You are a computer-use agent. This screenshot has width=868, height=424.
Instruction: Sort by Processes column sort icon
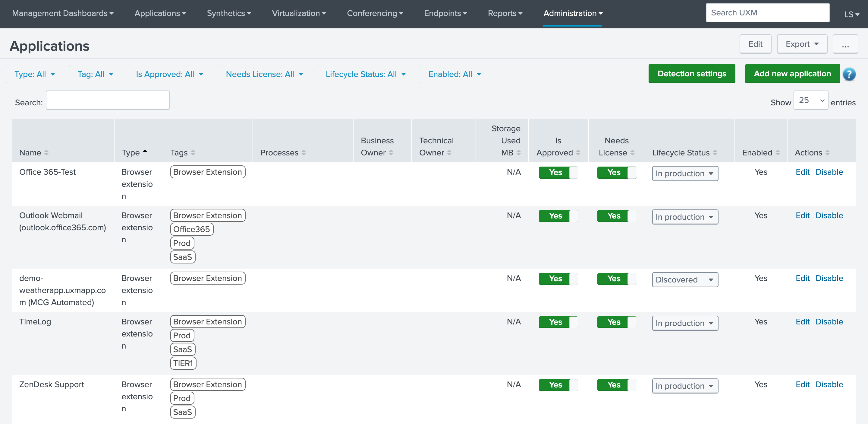tap(303, 153)
